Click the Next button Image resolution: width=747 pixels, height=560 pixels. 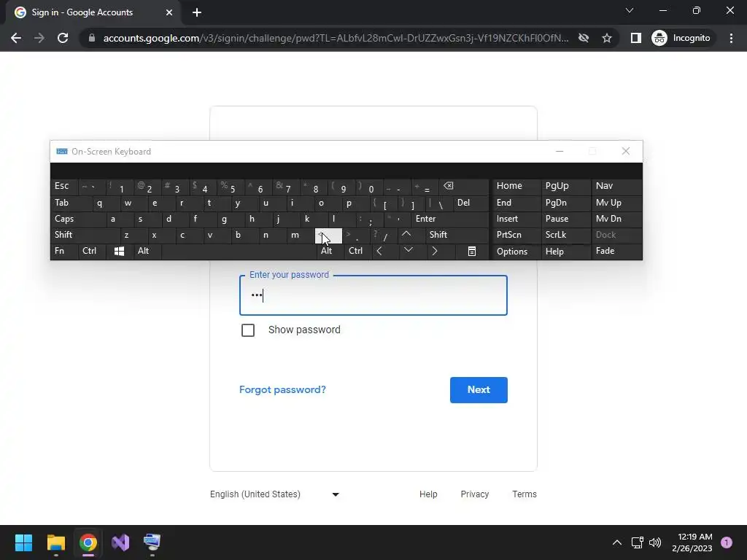[479, 390]
